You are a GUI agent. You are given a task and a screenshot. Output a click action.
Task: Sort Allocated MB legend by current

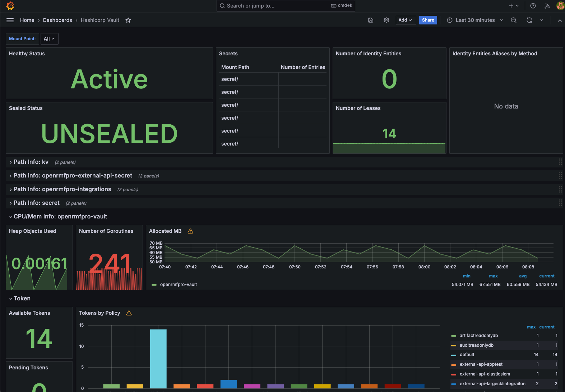click(x=547, y=276)
